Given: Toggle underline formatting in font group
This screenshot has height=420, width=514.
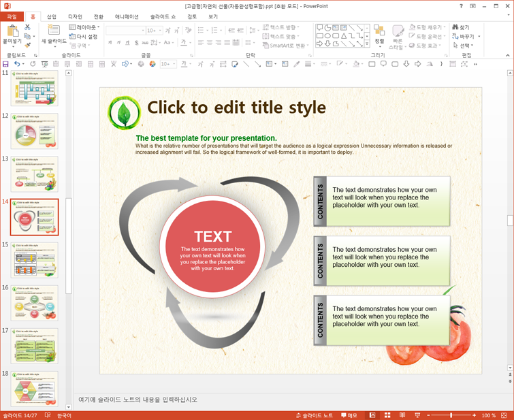Looking at the screenshot, I should point(127,42).
